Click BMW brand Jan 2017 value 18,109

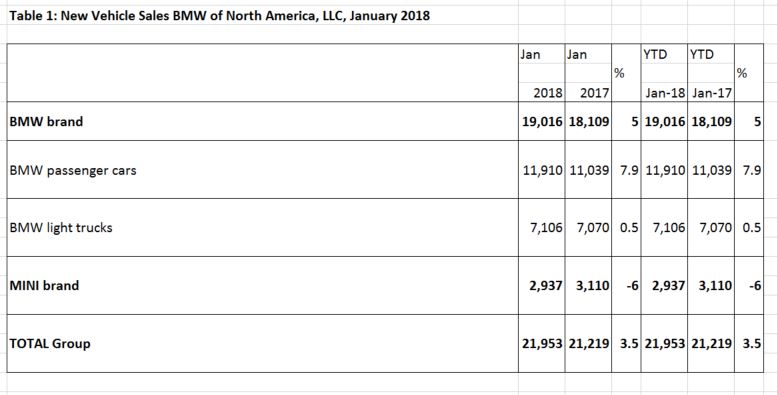click(588, 121)
